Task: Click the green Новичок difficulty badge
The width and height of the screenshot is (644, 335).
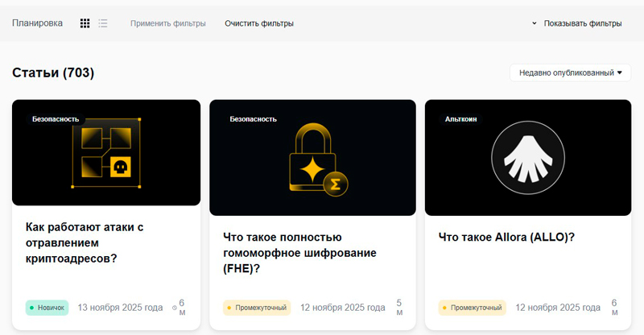Action: [47, 308]
